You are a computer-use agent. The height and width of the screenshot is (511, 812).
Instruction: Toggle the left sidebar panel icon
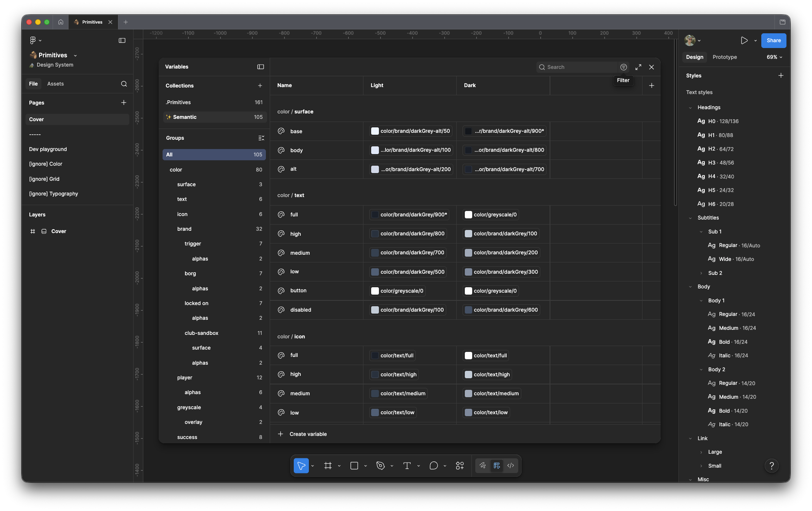coord(122,40)
